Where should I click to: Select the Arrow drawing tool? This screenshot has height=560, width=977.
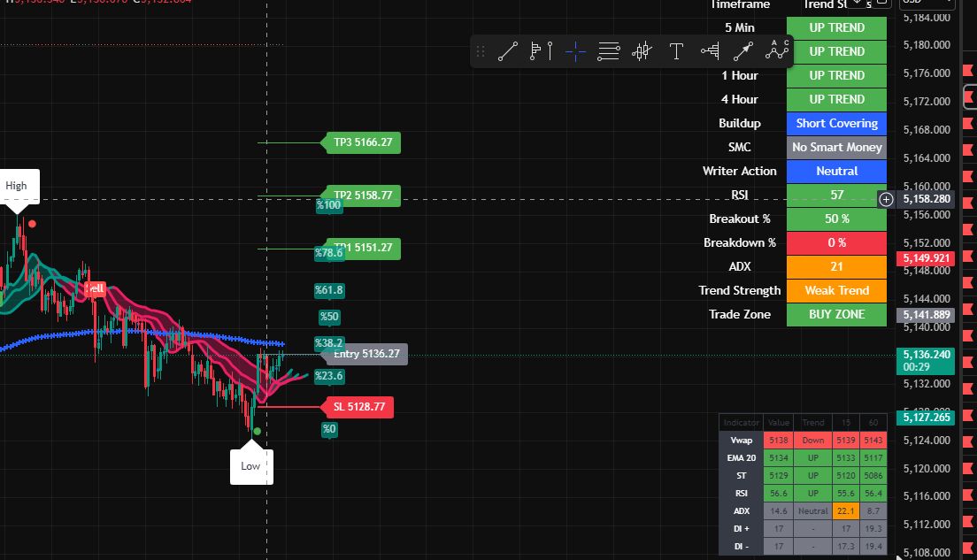pos(743,51)
